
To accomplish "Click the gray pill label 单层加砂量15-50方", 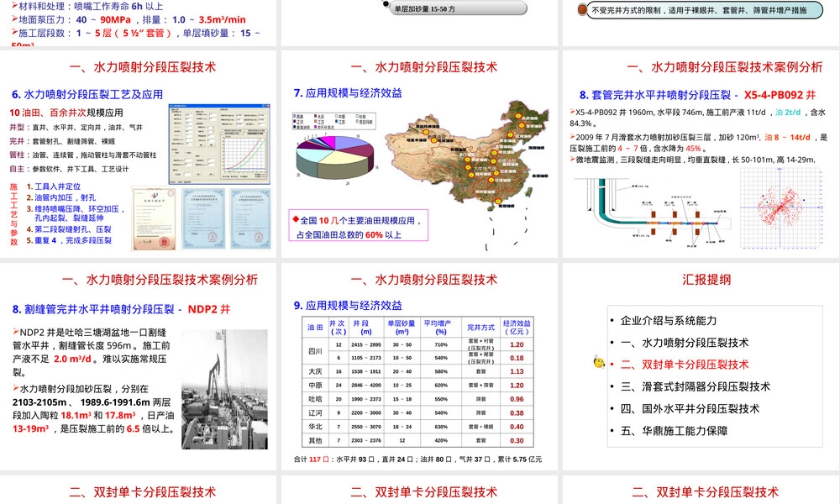I will (x=457, y=8).
